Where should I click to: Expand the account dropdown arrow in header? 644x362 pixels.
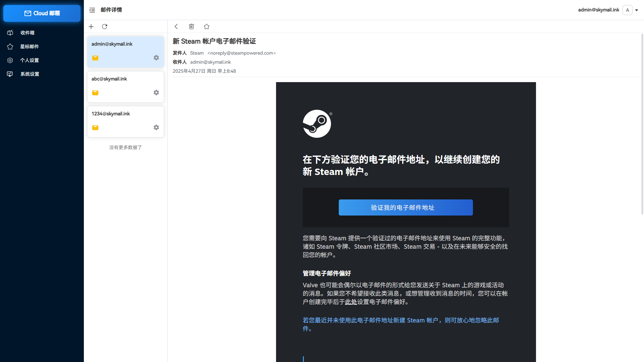tap(637, 10)
